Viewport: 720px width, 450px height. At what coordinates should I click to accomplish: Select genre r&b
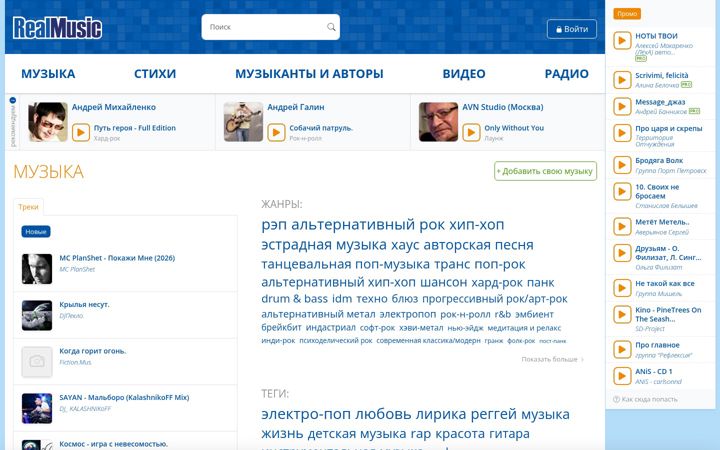click(503, 314)
